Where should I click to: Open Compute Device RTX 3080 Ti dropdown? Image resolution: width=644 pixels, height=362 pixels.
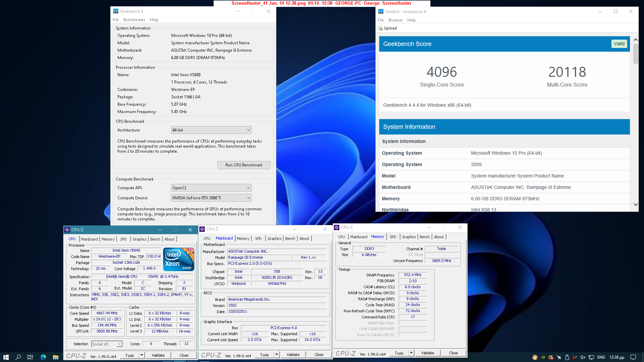(211, 198)
